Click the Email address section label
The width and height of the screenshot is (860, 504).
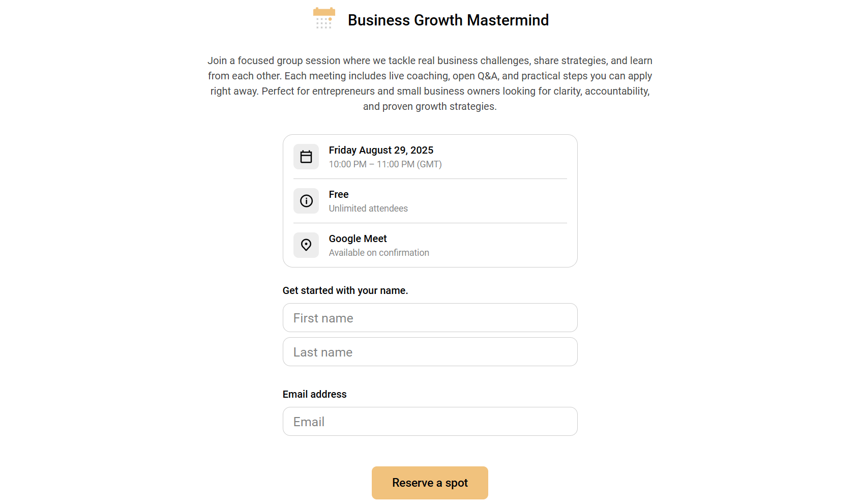point(314,394)
